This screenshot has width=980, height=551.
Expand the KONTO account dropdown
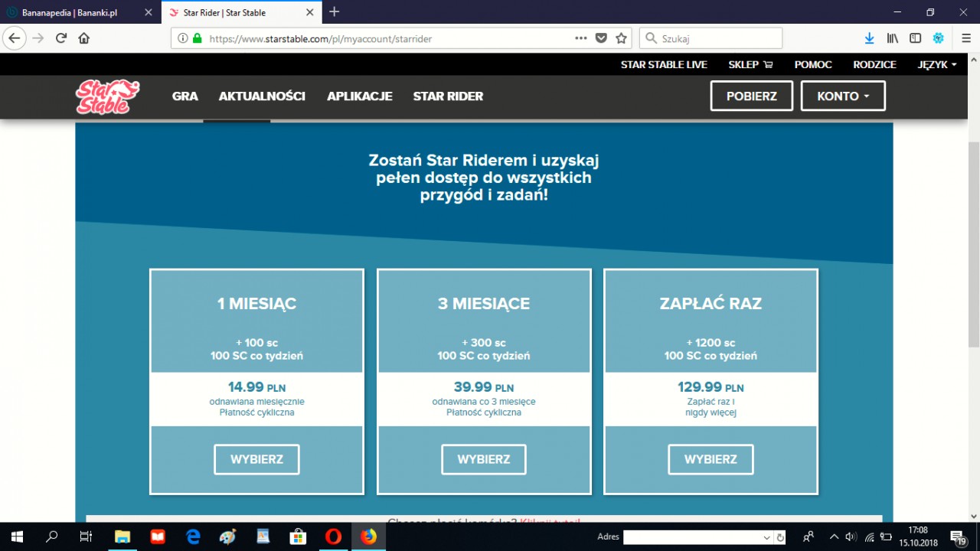tap(843, 96)
